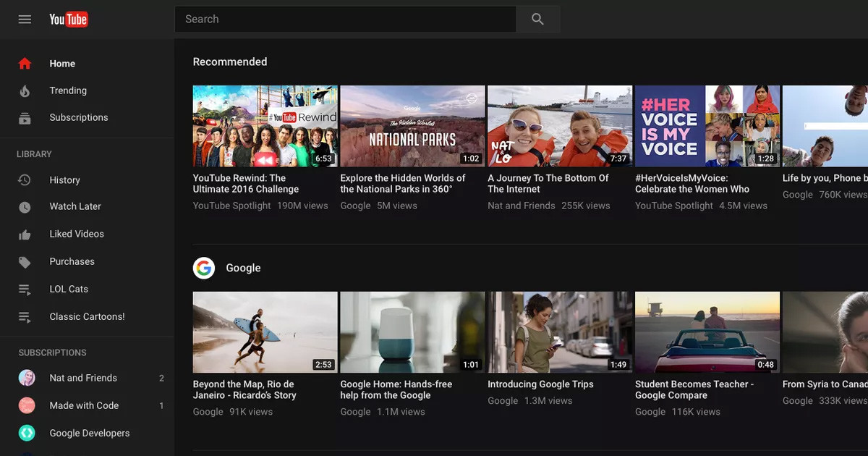The image size is (868, 456).
Task: Open the LOL Cats playlist
Action: click(69, 289)
